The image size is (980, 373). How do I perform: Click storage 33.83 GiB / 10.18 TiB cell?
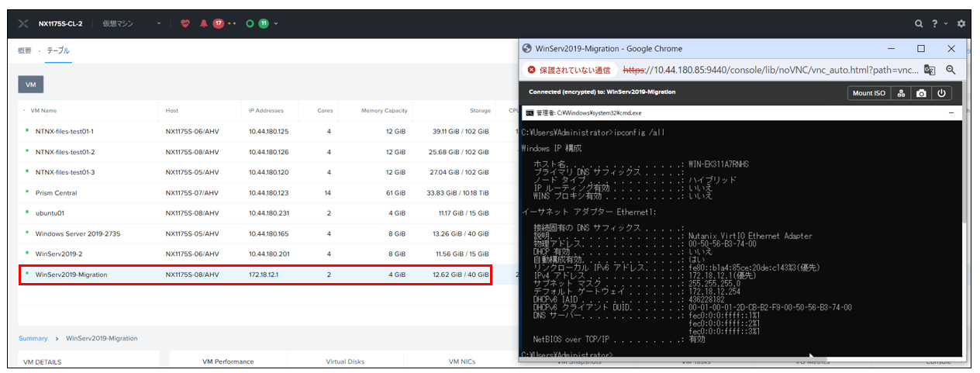pos(458,193)
